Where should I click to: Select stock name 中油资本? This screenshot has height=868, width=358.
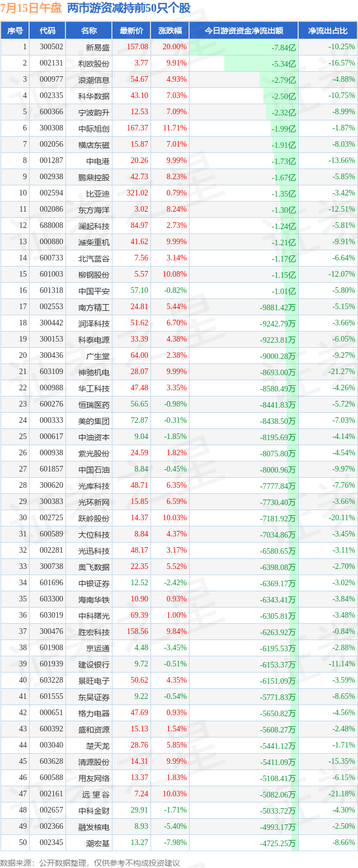(x=94, y=437)
